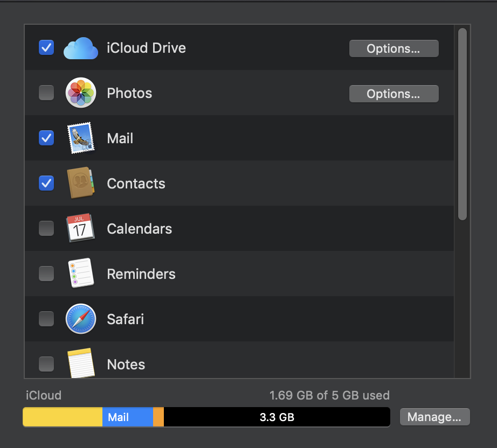Image resolution: width=497 pixels, height=448 pixels.
Task: Click the orange storage bar segment
Action: (158, 417)
